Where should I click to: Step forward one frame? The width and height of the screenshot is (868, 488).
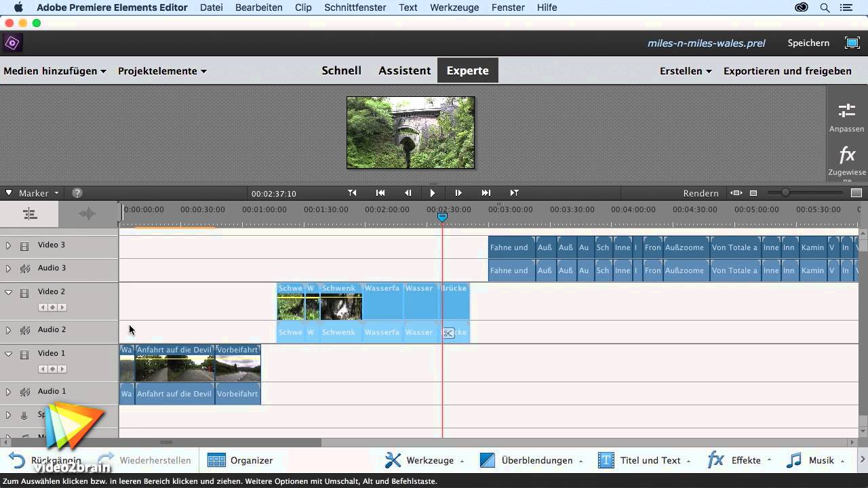[458, 193]
